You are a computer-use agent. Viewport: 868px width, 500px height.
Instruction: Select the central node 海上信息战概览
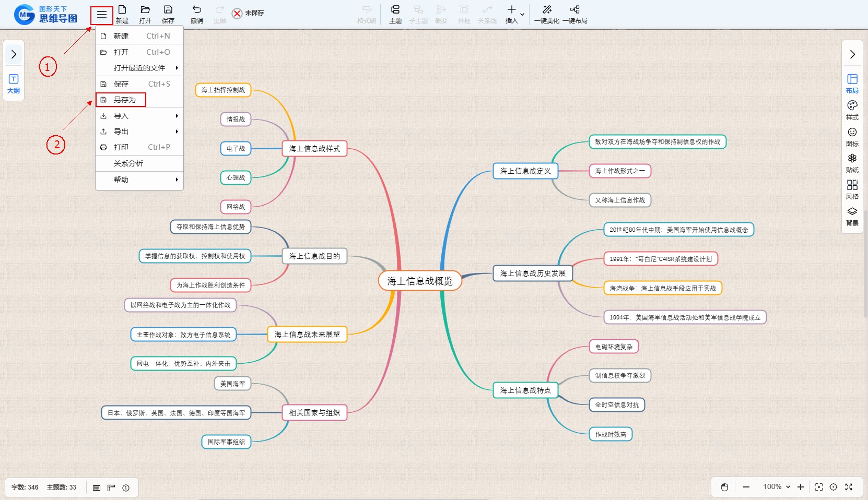pos(420,281)
